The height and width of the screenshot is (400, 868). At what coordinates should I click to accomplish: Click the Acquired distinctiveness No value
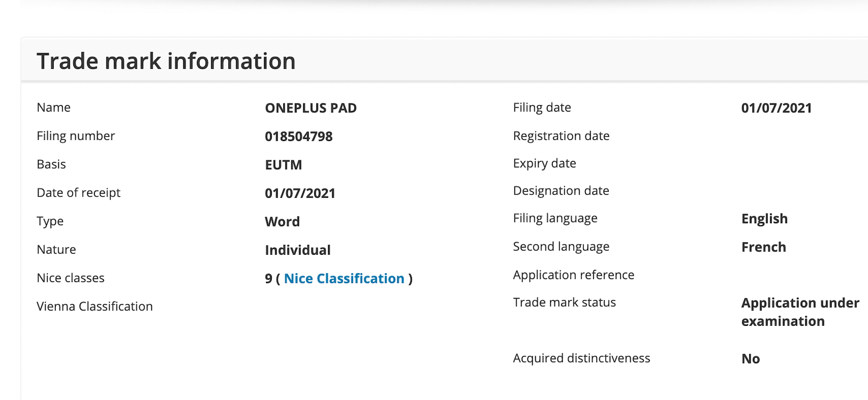[x=750, y=359]
